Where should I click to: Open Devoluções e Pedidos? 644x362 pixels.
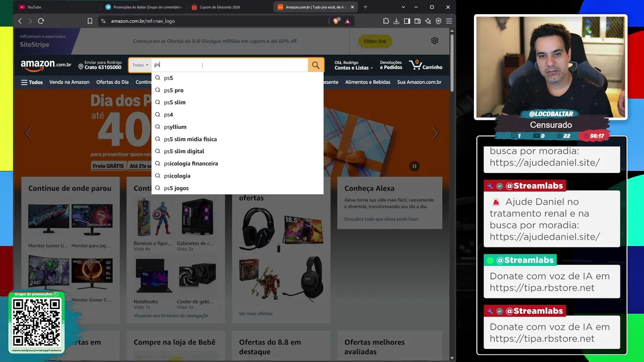point(391,65)
